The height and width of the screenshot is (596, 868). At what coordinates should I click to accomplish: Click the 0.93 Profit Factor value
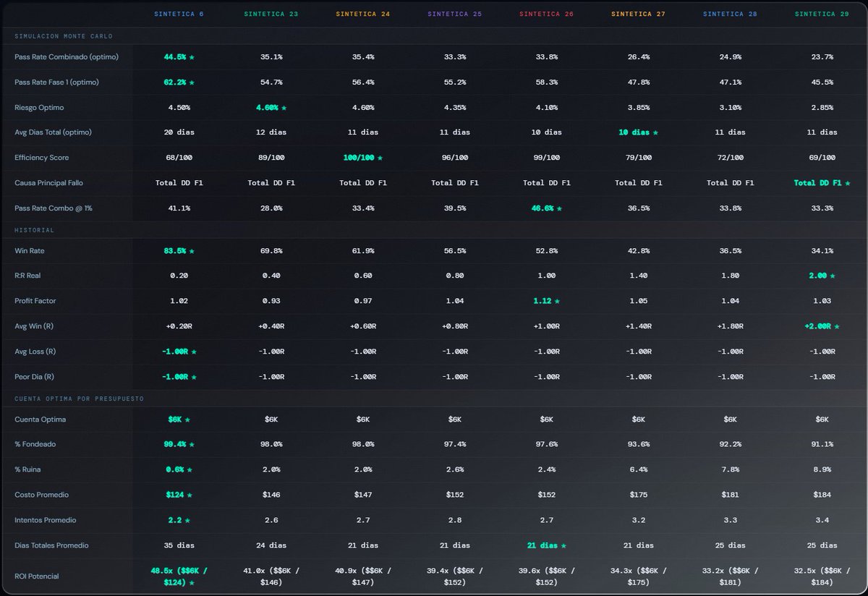(x=271, y=301)
